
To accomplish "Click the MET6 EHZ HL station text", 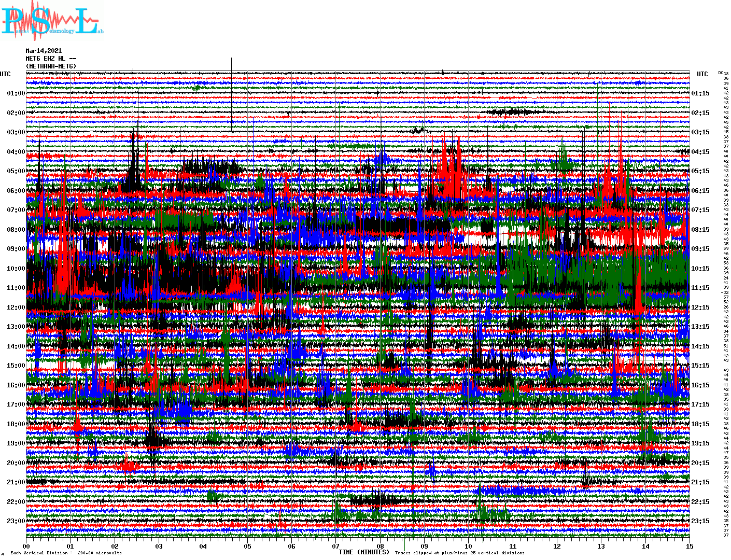I will 51,59.
